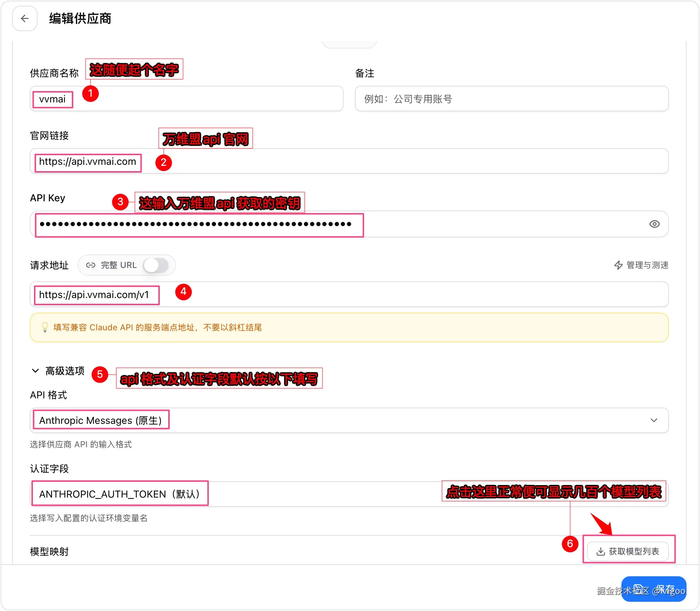Open the API 格式 dropdown chevron
Viewport: 700px width, 611px height.
(x=654, y=420)
